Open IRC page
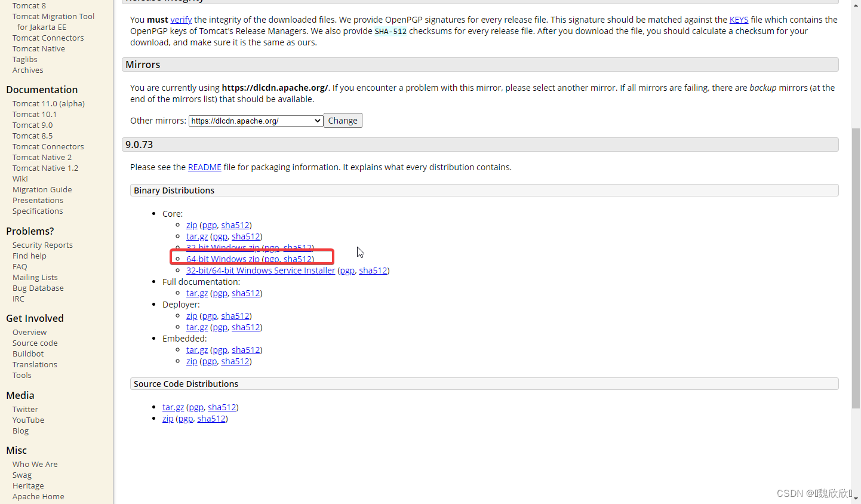Image resolution: width=861 pixels, height=504 pixels. [x=19, y=299]
